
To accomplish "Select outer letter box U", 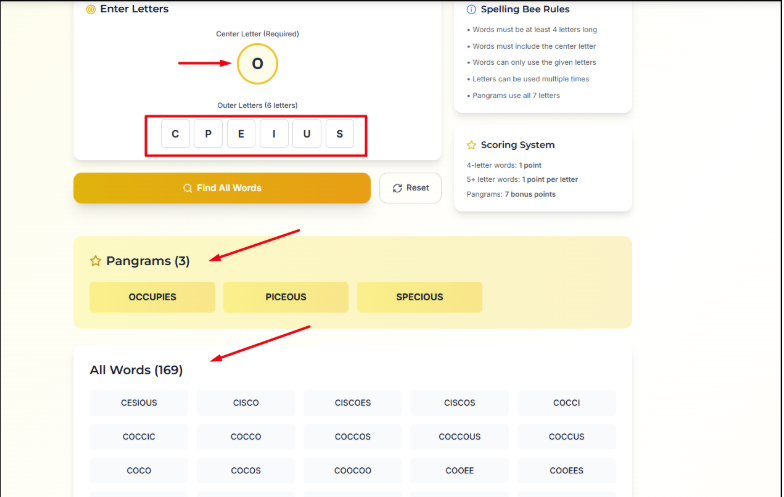I will click(306, 134).
